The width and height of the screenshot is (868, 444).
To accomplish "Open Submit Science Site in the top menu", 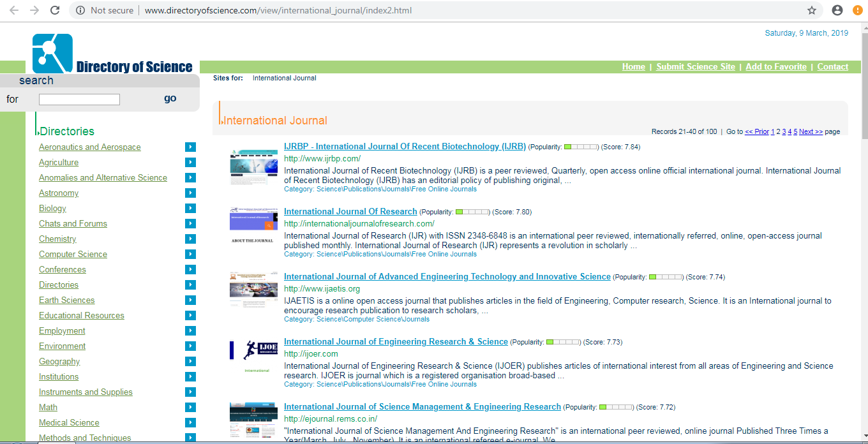I will point(695,67).
